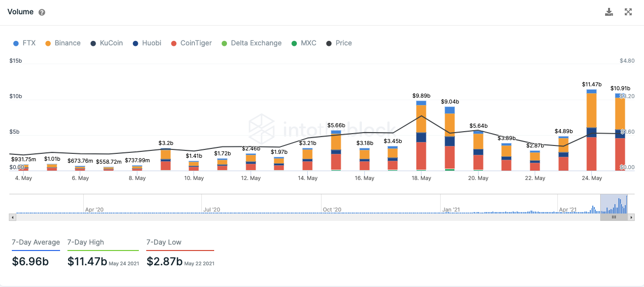Click the $3.89b volume bar
Screen dimensions: 644x287
(x=506, y=157)
